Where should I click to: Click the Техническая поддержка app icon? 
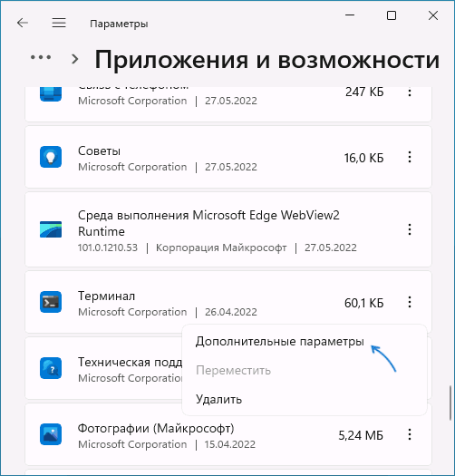[51, 368]
